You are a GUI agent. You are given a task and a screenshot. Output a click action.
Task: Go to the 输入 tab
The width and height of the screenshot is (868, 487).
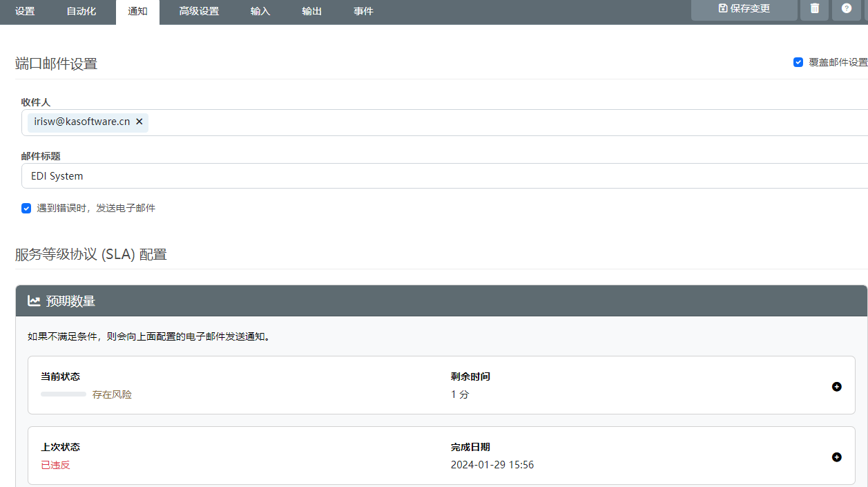pos(260,11)
